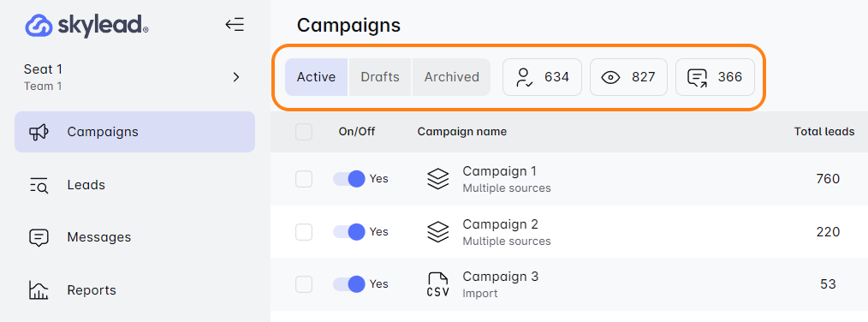Open Campaigns via megaphone icon
Image resolution: width=868 pixels, height=322 pixels.
point(39,132)
